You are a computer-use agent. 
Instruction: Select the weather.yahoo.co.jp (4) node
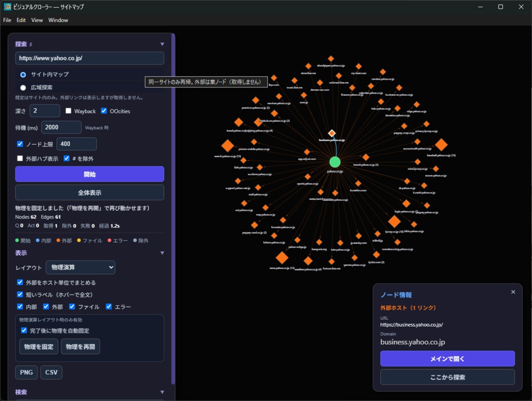pos(308,261)
